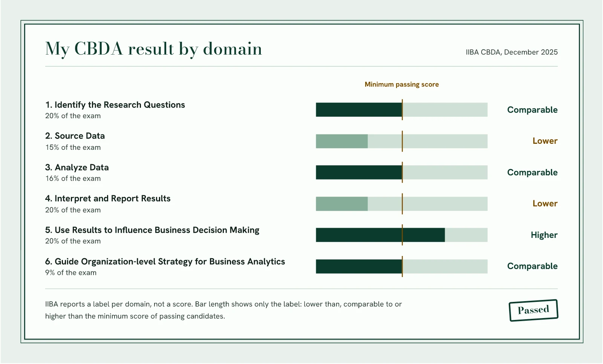Click '9% of the exam' under domain 6
The width and height of the screenshot is (603, 364).
pos(71,273)
